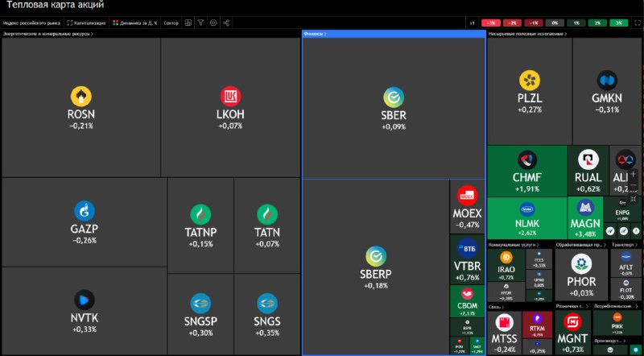Click the MOEX −0,47% change value

468,225
